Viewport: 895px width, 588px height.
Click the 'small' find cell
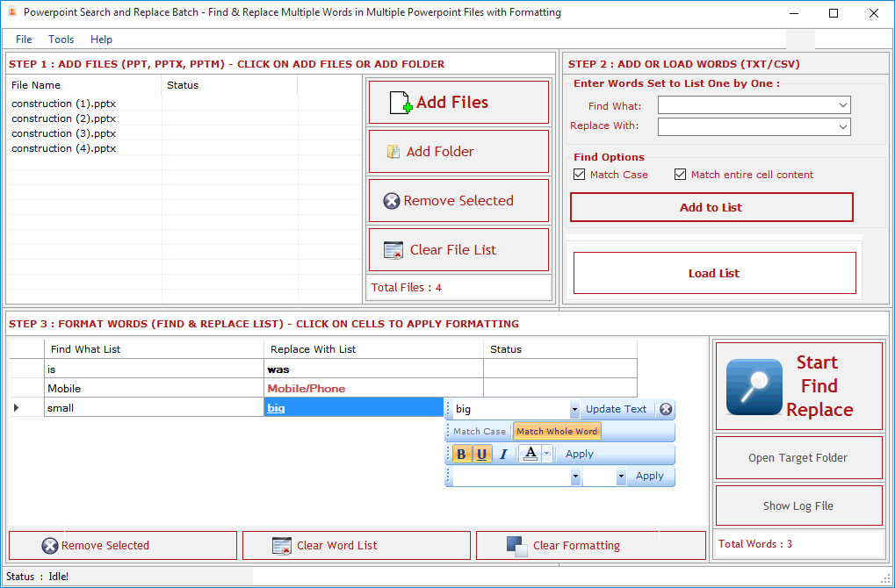154,408
